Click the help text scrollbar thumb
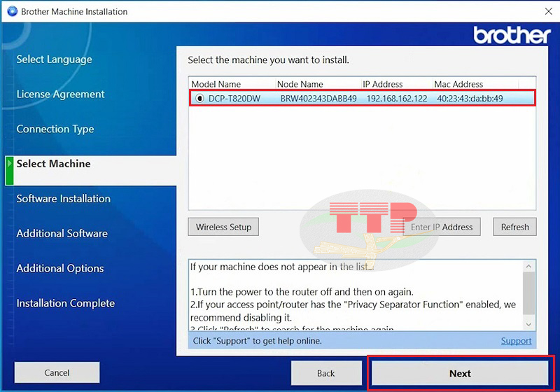The width and height of the screenshot is (560, 392). pyautogui.click(x=528, y=293)
